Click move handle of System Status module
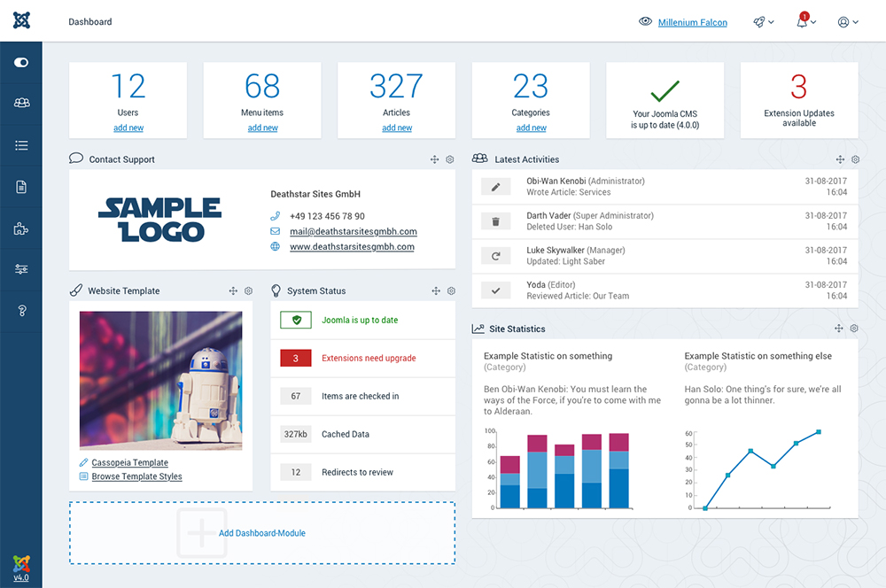 [436, 290]
